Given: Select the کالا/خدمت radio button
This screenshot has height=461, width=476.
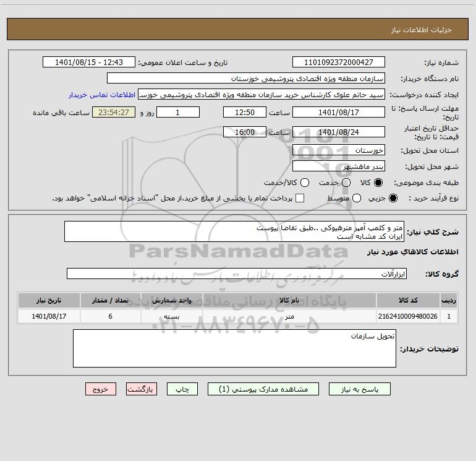Looking at the screenshot, I should pyautogui.click(x=305, y=183).
